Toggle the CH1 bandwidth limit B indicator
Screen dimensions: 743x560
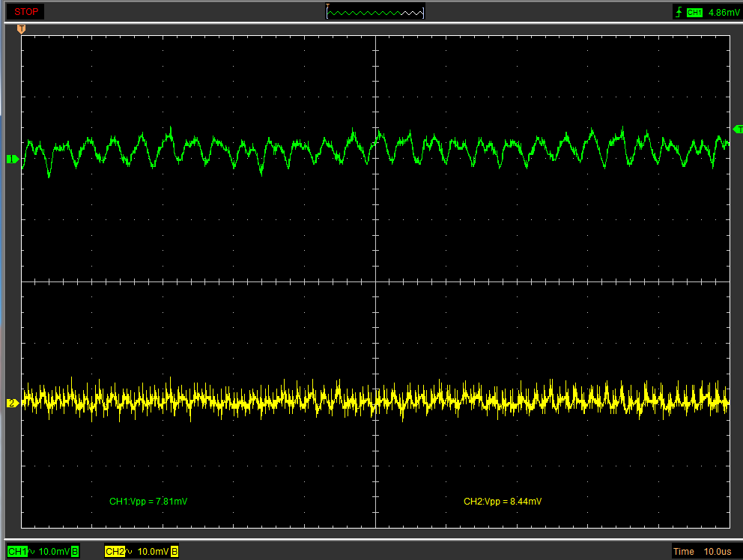coord(75,552)
